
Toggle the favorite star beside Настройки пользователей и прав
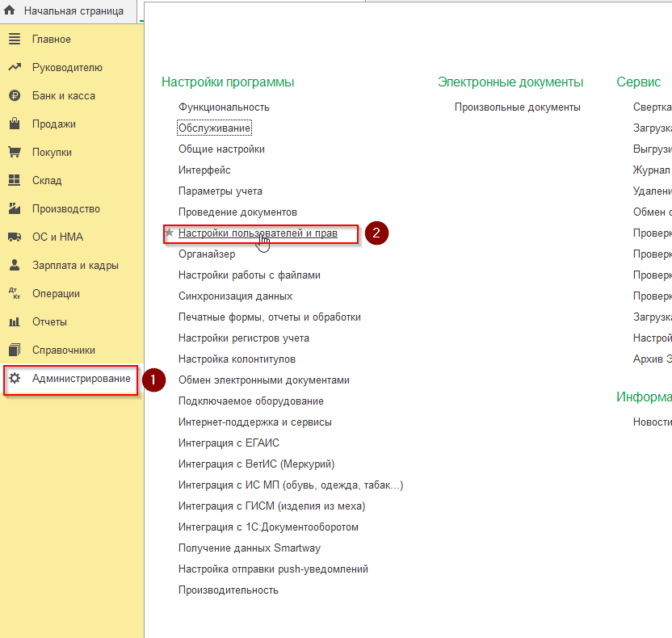pos(170,233)
